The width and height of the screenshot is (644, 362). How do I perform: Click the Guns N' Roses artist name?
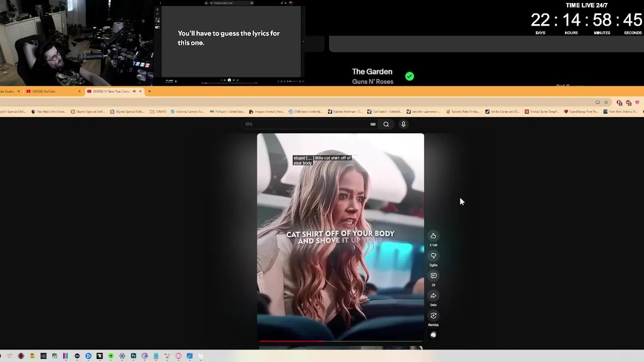point(372,81)
